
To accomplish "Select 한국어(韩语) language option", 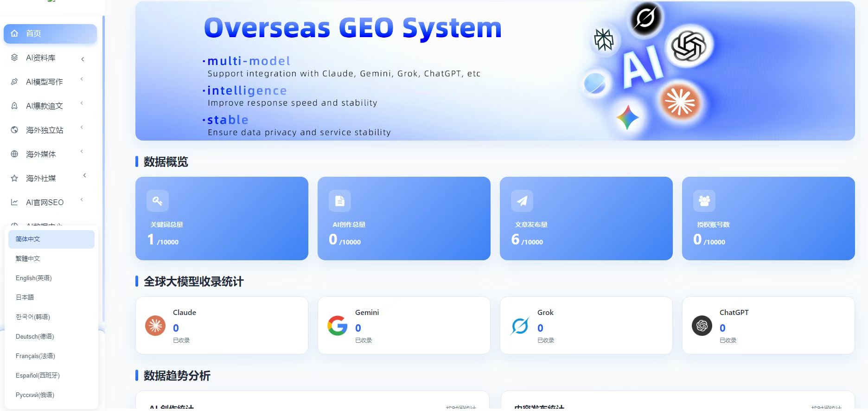I will [51, 317].
